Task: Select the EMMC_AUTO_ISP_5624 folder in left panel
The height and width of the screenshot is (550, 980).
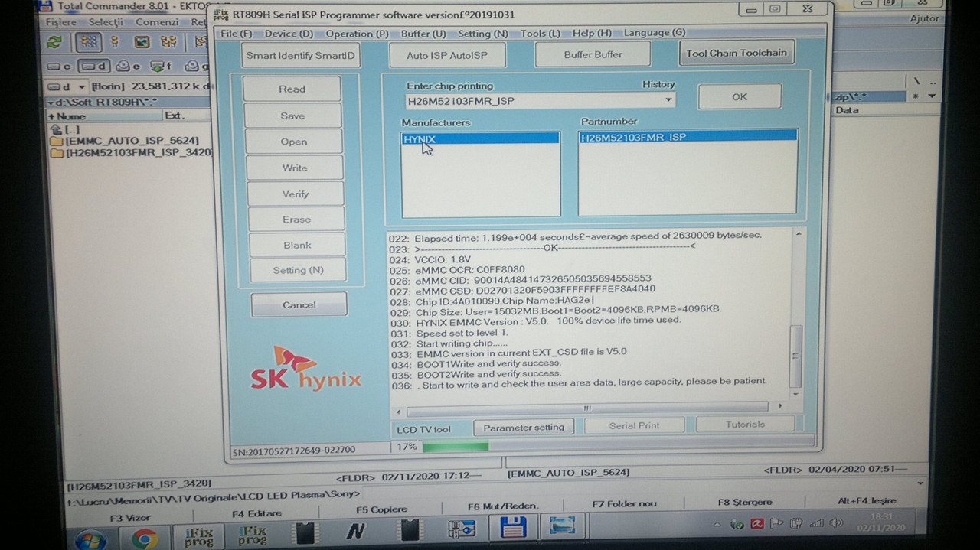Action: tap(124, 141)
